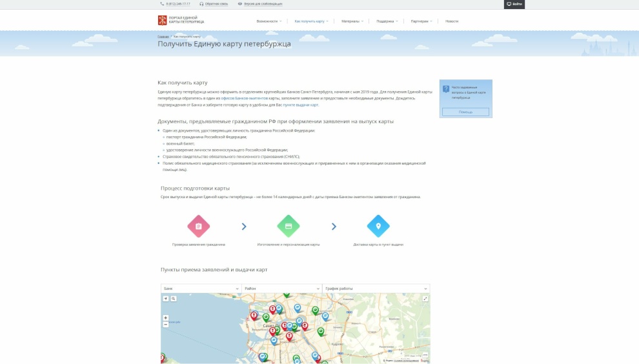This screenshot has width=639, height=364.
Task: Open the Банк filter dropdown
Action: (201, 288)
